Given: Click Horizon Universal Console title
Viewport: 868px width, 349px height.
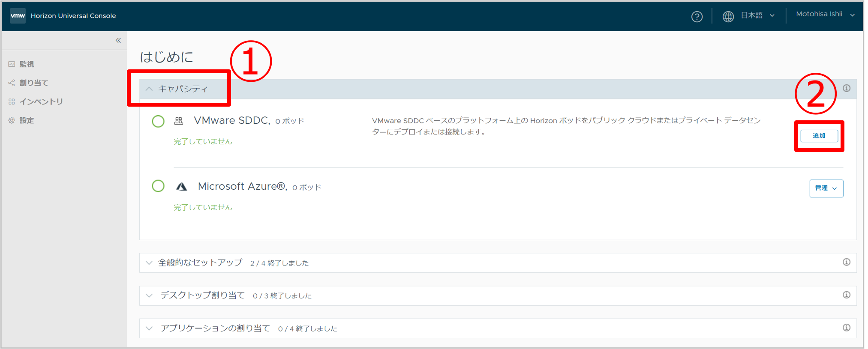Looking at the screenshot, I should coord(73,16).
